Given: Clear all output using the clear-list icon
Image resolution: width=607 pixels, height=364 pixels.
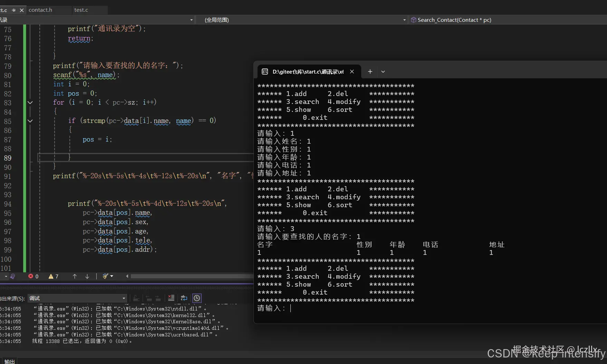Looking at the screenshot, I should coord(171,298).
